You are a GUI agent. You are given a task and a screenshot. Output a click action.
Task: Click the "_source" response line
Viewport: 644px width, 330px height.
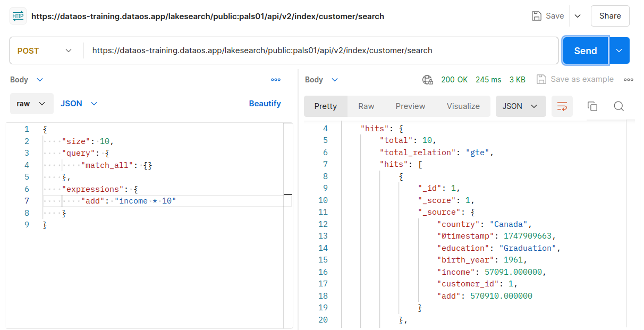tap(446, 212)
